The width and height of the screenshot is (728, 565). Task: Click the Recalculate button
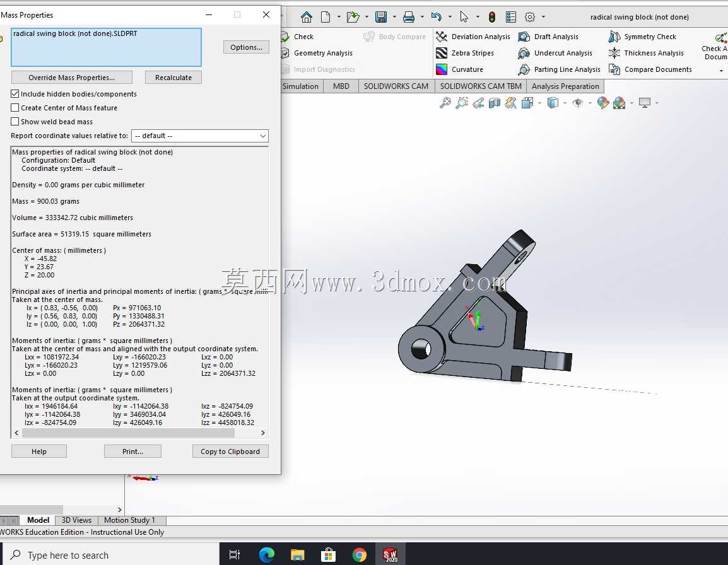pyautogui.click(x=173, y=78)
